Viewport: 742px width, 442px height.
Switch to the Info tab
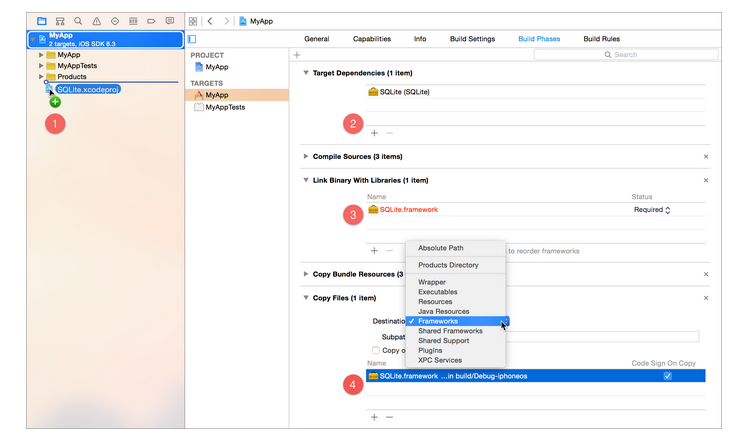420,39
